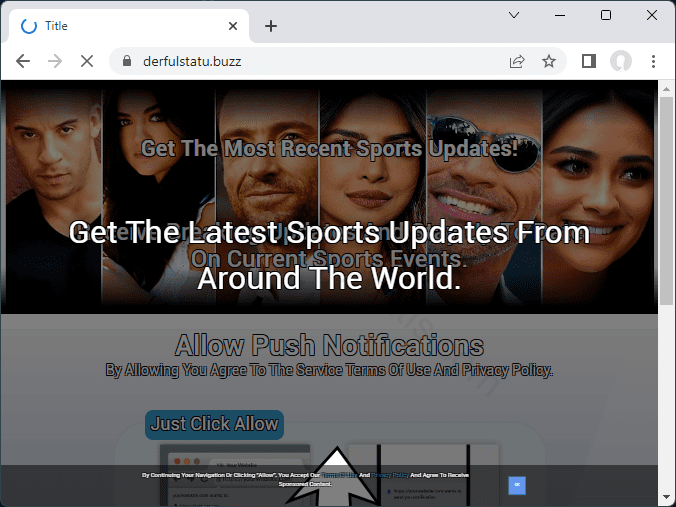Bookmark this page with star icon
Viewport: 676px width, 507px height.
(549, 61)
